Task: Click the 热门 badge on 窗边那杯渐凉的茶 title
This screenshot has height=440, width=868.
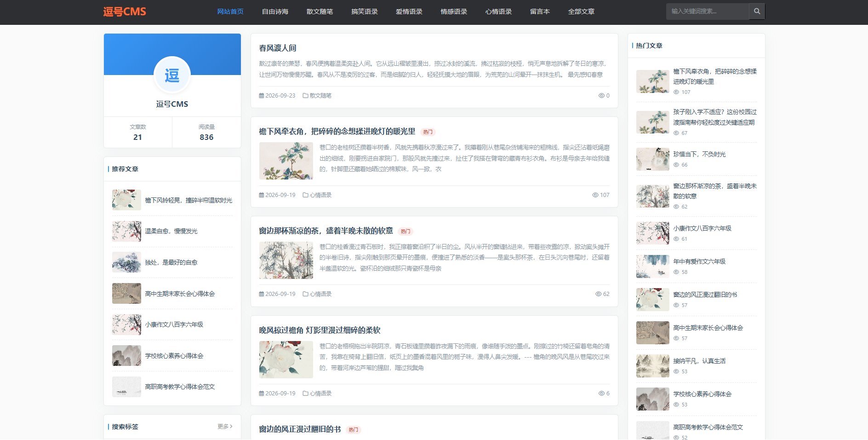Action: coord(405,232)
